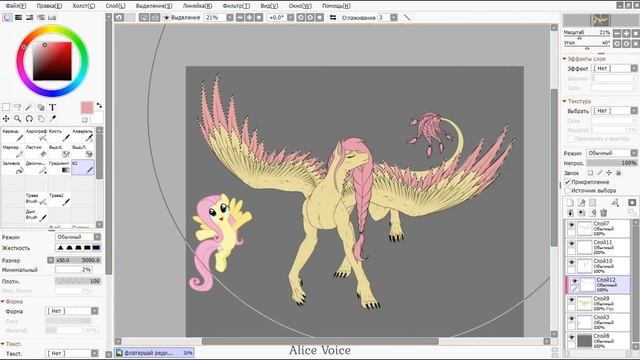Image resolution: width=640 pixels, height=360 pixels.
Task: Select the Rotate view tool
Action: 29,119
